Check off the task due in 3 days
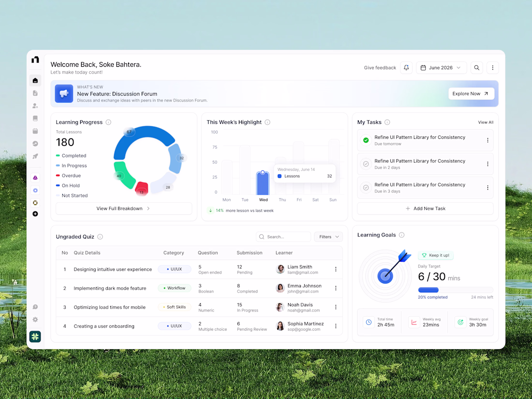Image resolution: width=532 pixels, height=399 pixels. pos(366,188)
